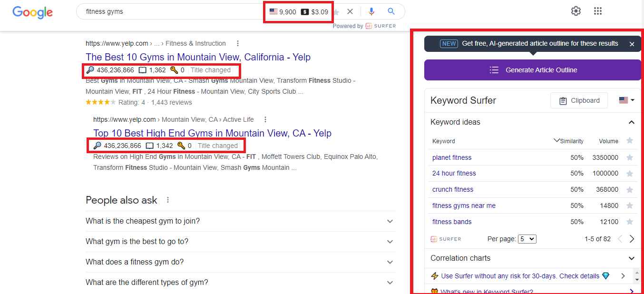Open the three-dot menu for the Yelp result
The height and width of the screenshot is (294, 644).
(237, 43)
